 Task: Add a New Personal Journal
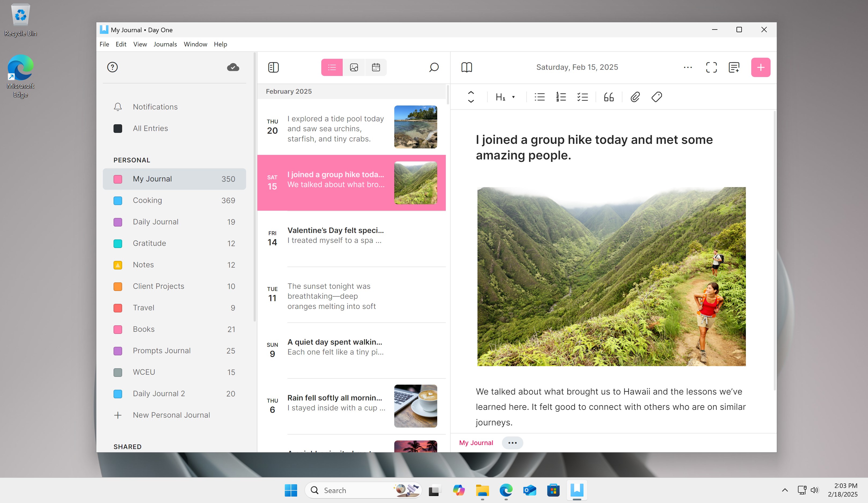click(171, 415)
